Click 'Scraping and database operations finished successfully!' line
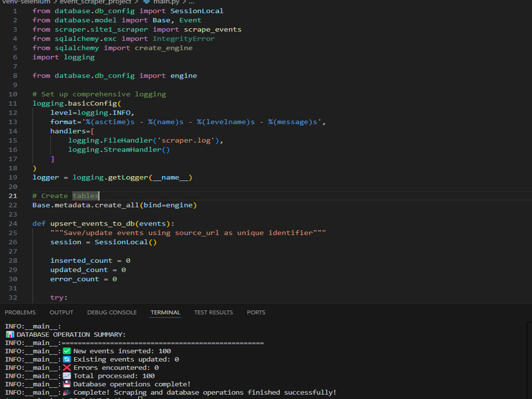 tap(225, 393)
